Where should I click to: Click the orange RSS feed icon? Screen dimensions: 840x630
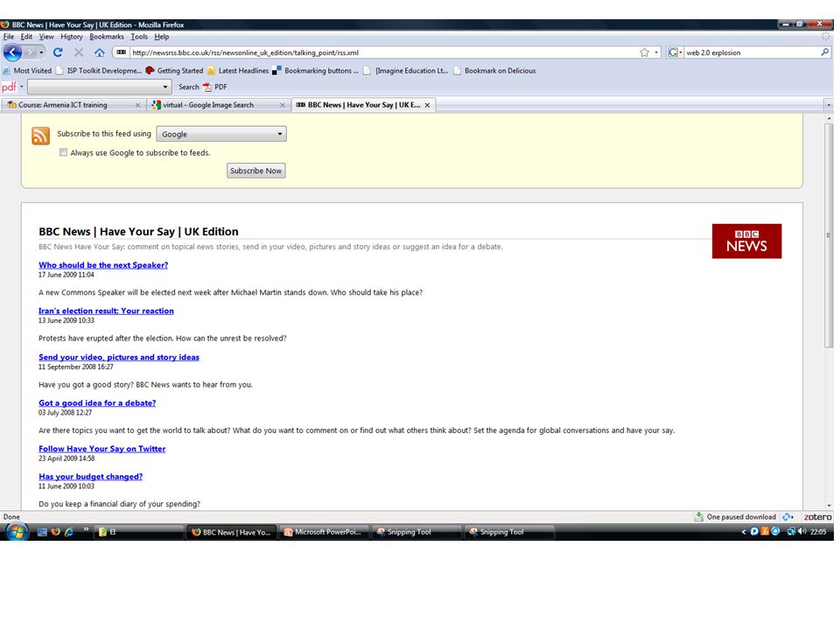click(x=41, y=136)
